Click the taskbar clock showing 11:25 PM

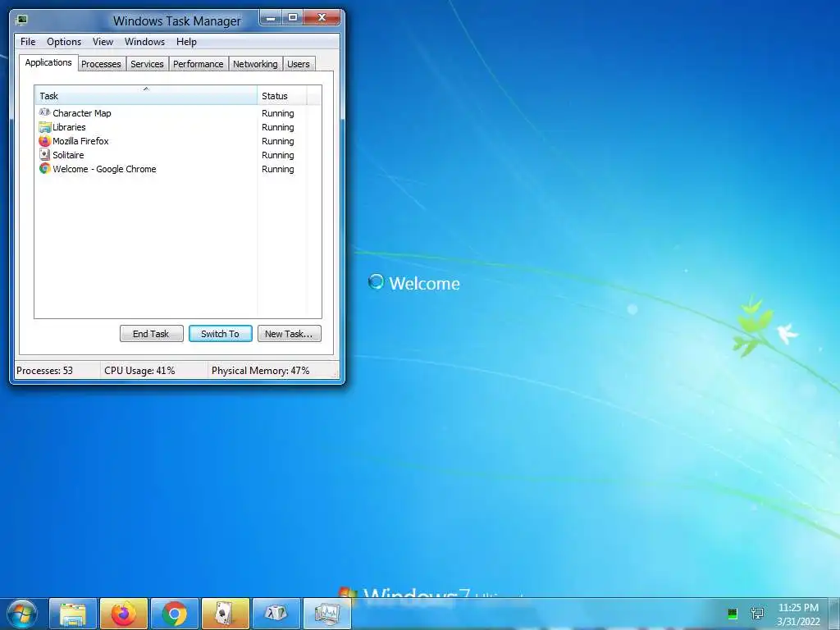(798, 614)
